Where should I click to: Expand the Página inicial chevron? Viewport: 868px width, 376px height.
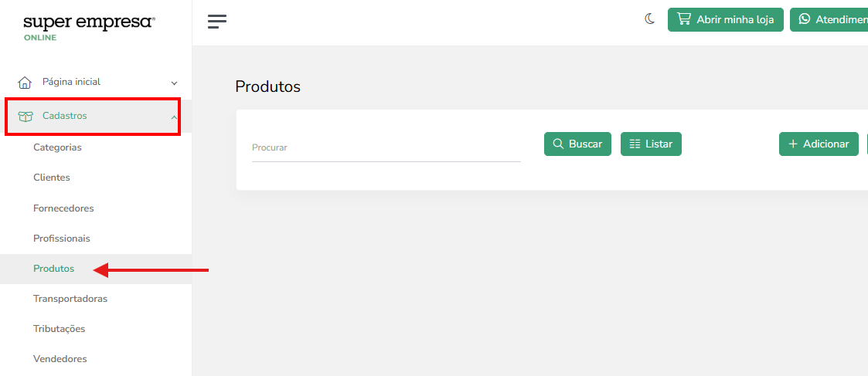coord(175,83)
